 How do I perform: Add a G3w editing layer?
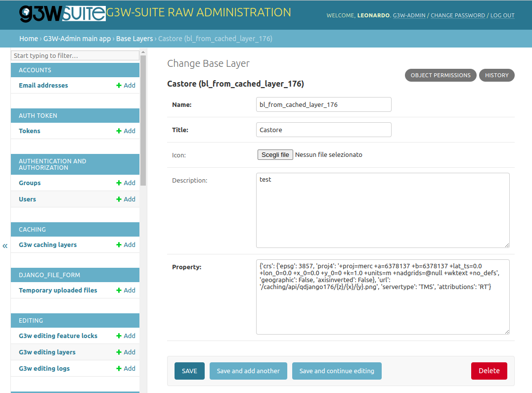(126, 352)
